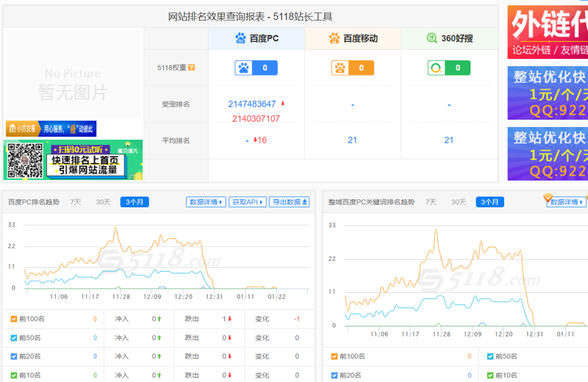Click the green up arrow in 前20名 冲入 row
The width and height of the screenshot is (588, 382).
click(159, 356)
